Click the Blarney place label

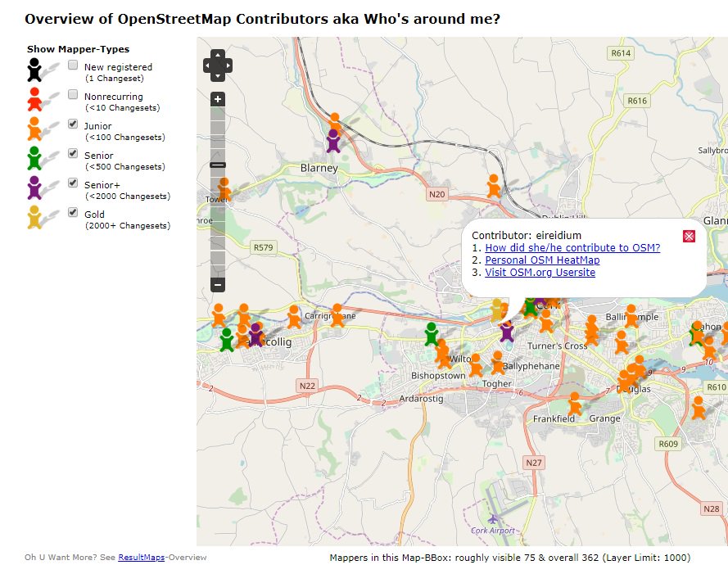[319, 168]
